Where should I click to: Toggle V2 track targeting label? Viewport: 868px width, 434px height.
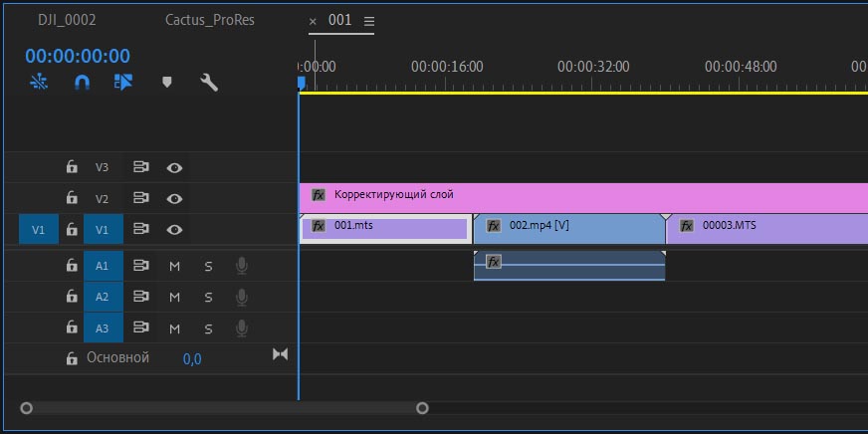point(102,198)
